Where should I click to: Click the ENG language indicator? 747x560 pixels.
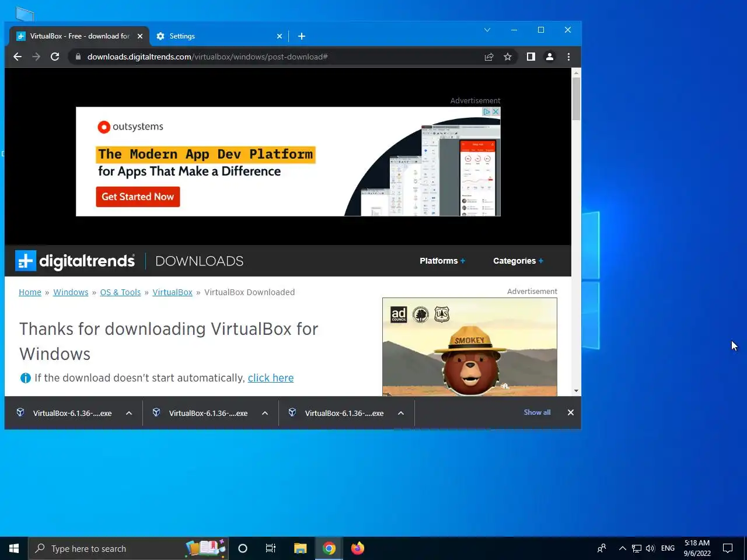coord(668,548)
